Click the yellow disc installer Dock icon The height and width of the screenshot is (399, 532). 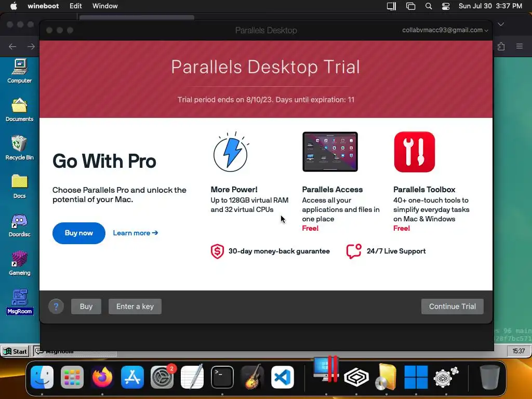386,377
